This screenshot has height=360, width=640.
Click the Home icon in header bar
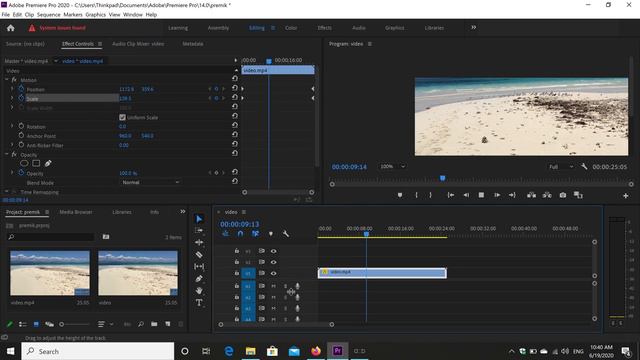pyautogui.click(x=11, y=28)
